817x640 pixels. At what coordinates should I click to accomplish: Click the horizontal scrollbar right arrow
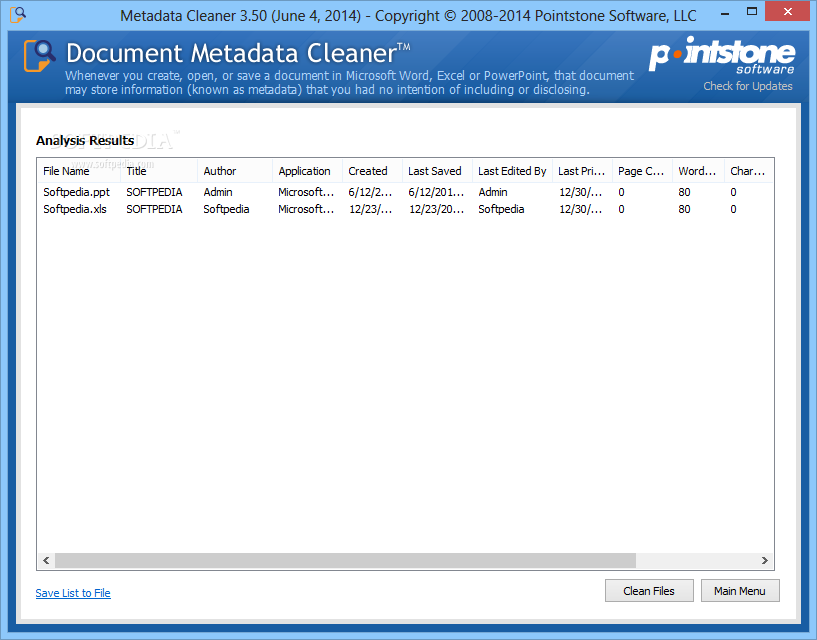764,561
